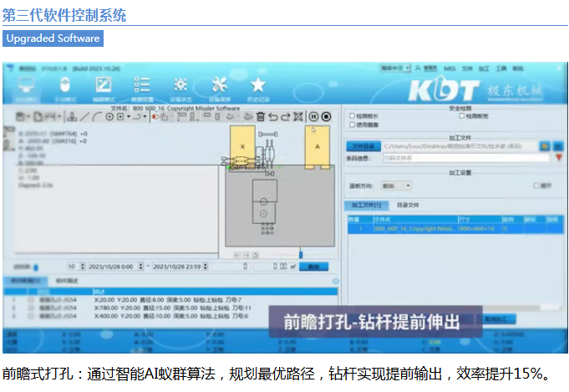Click the save disk toolbar icon
Image resolution: width=569 pixels, height=392 pixels.
21,117
